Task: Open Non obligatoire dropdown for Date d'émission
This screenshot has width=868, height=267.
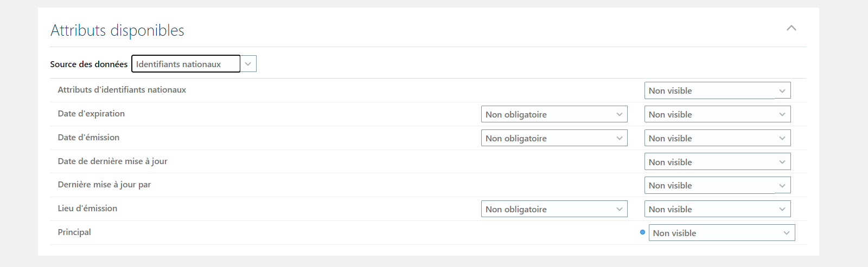Action: [x=554, y=138]
